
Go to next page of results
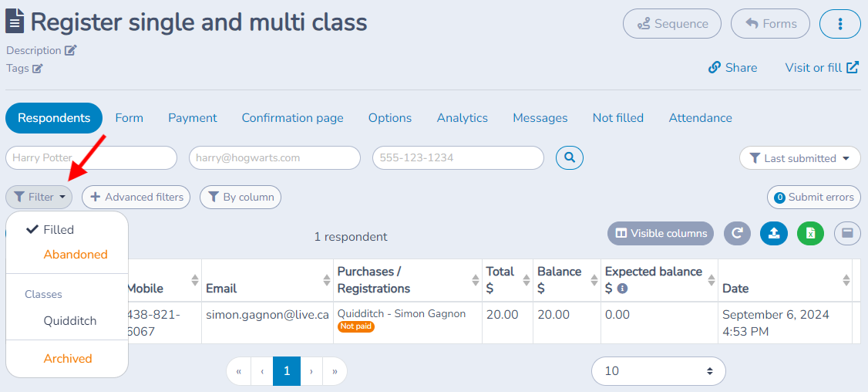pos(311,371)
